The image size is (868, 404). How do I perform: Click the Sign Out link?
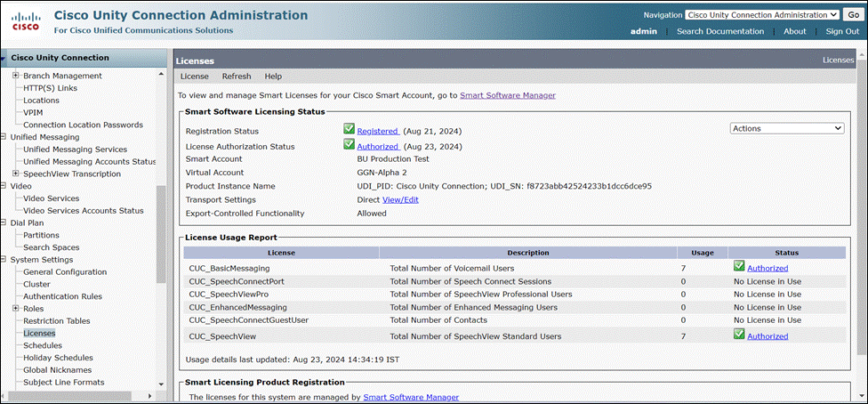(841, 31)
